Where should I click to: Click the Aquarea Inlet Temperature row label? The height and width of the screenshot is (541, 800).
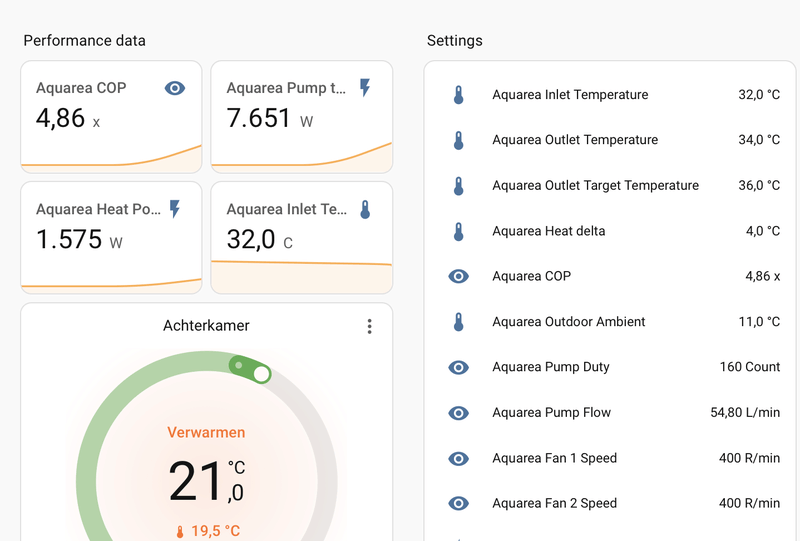[x=570, y=95]
